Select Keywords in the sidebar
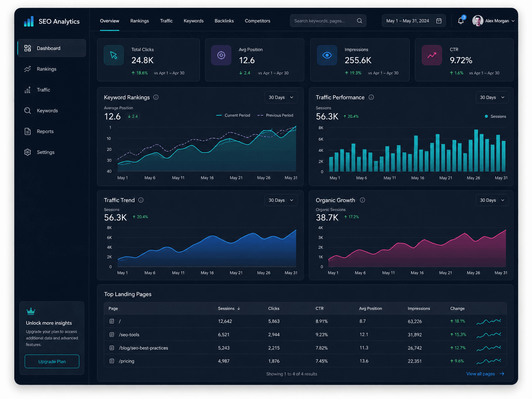 [52, 111]
